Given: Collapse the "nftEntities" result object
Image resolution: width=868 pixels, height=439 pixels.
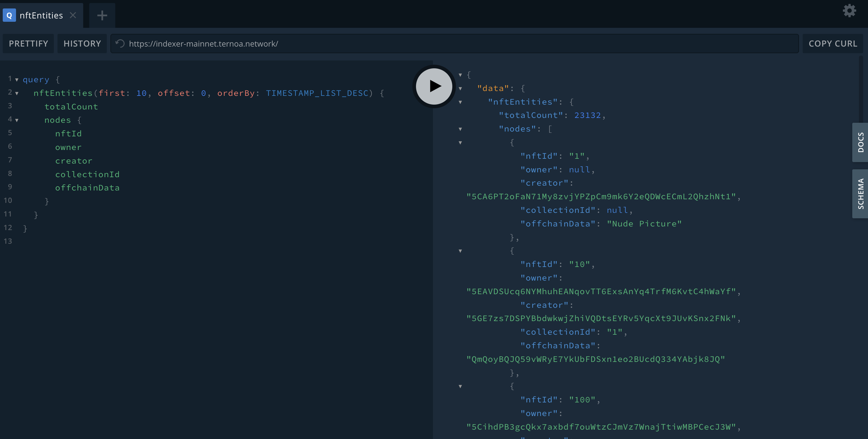Looking at the screenshot, I should [460, 102].
